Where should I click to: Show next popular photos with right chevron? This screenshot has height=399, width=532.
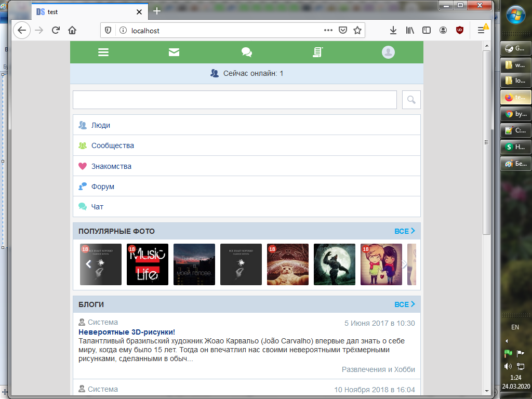405,264
